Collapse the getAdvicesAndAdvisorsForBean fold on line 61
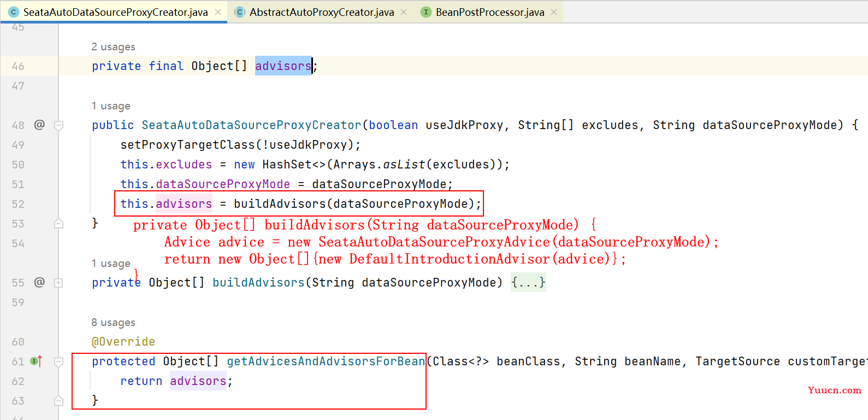 pos(58,361)
